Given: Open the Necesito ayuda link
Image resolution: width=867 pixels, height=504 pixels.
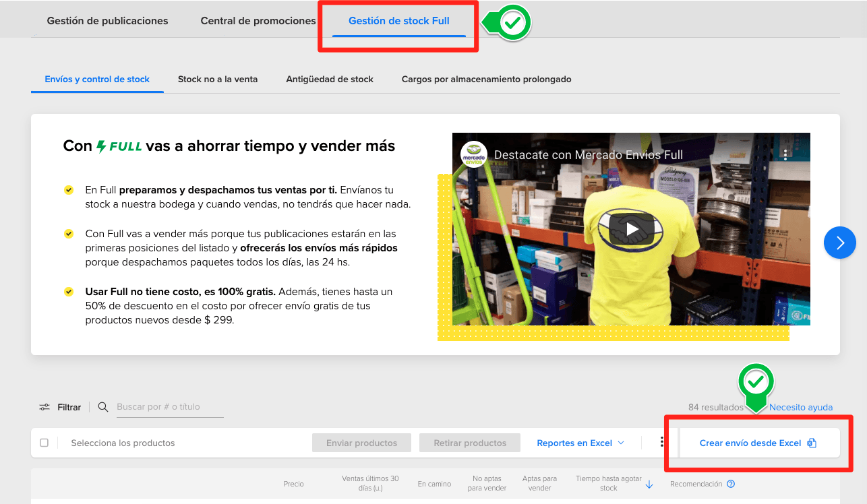Looking at the screenshot, I should (801, 407).
